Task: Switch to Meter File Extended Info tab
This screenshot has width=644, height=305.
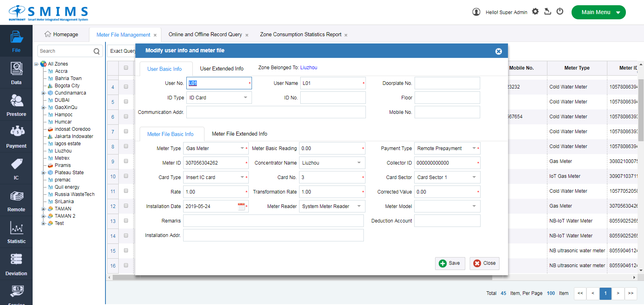Action: click(239, 134)
